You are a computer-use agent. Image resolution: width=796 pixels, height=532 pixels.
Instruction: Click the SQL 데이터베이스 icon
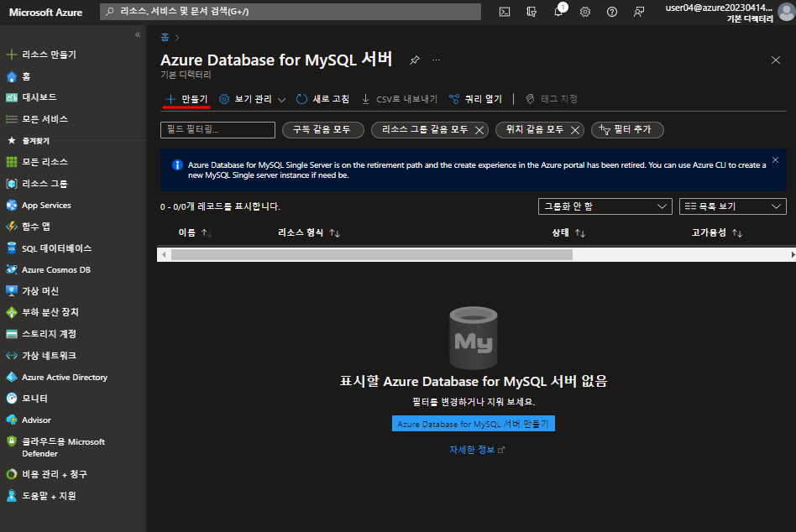(x=11, y=248)
